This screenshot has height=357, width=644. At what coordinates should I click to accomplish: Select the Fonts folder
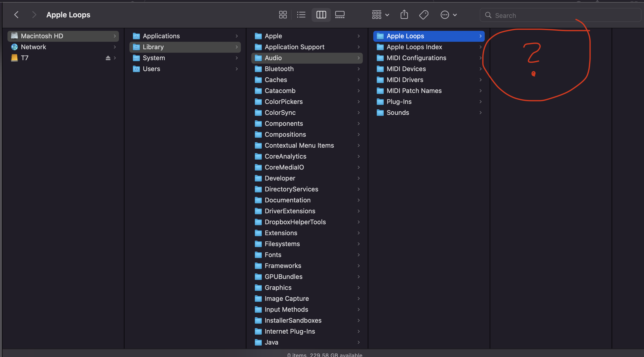(x=273, y=255)
